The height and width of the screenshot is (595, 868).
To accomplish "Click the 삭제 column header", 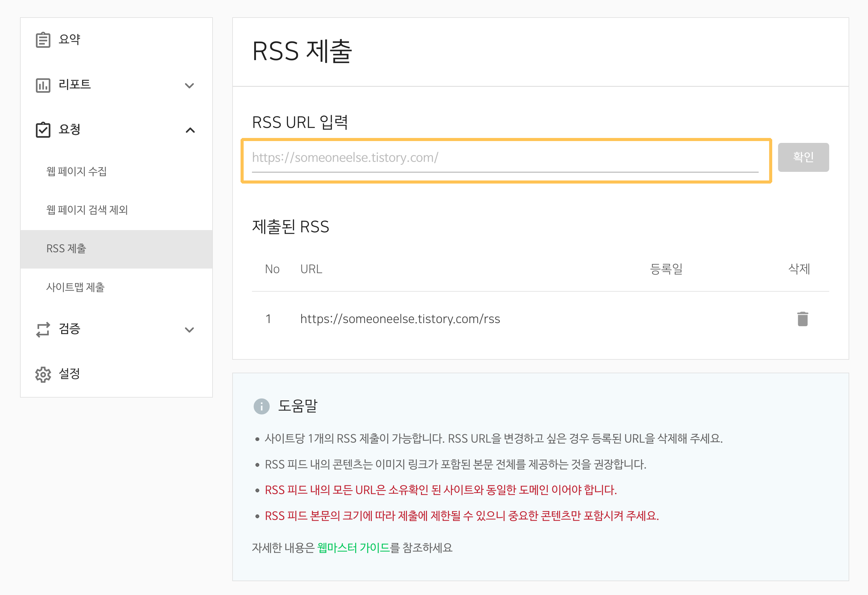I will click(x=799, y=269).
